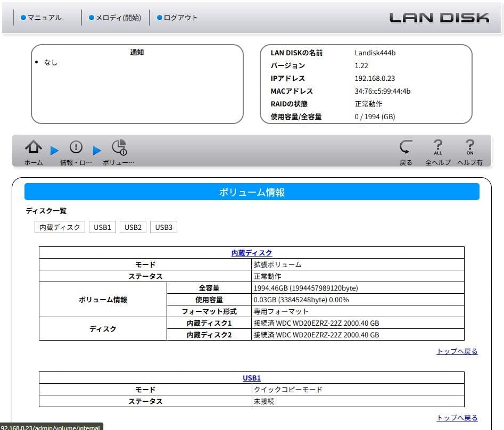Click the ホーム home icon

pyautogui.click(x=33, y=148)
